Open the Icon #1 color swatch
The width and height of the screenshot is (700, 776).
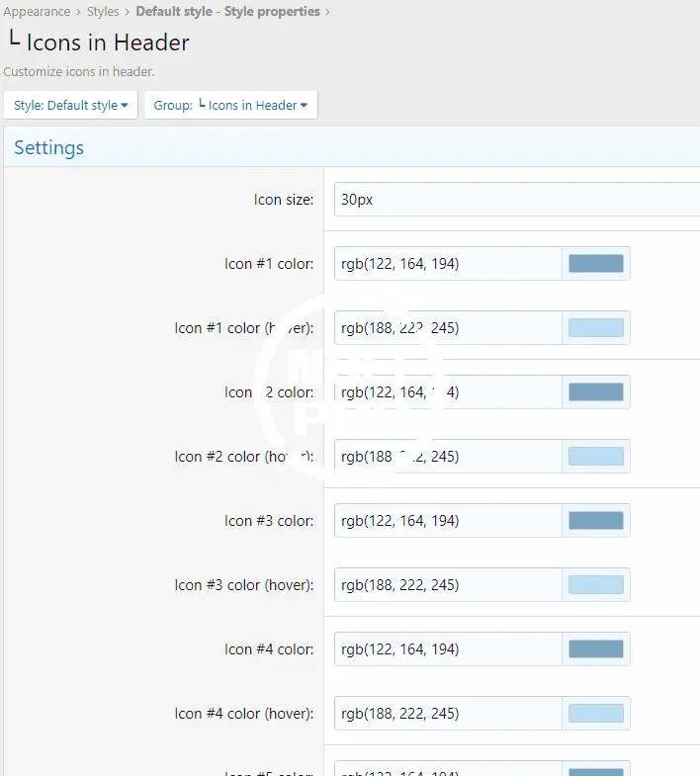pyautogui.click(x=596, y=264)
